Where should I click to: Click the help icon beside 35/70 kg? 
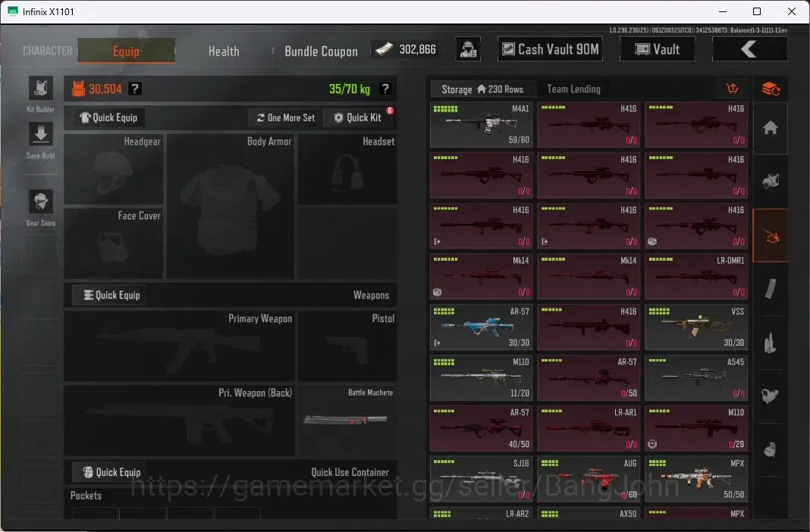(x=385, y=89)
